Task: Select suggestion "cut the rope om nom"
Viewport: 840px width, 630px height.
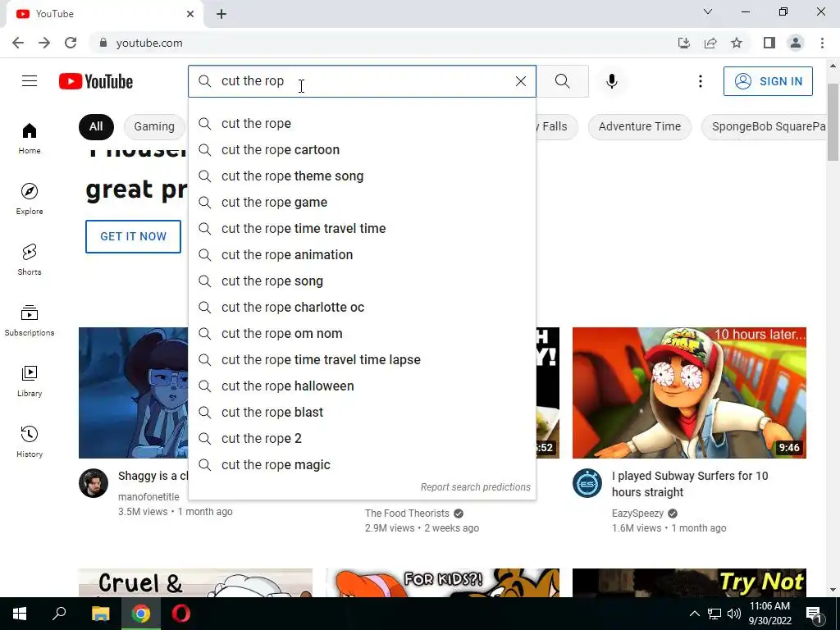Action: pos(362,333)
